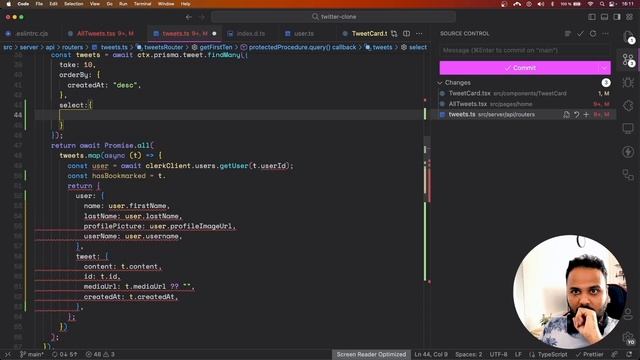
Task: Click the view-as-tree icon in Source Control header
Action: [x=568, y=33]
